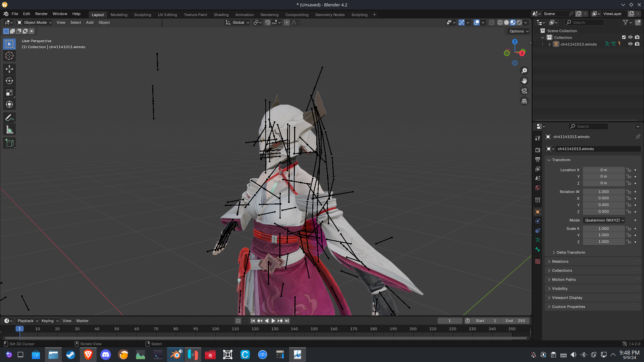Open the Output properties tab

[538, 159]
